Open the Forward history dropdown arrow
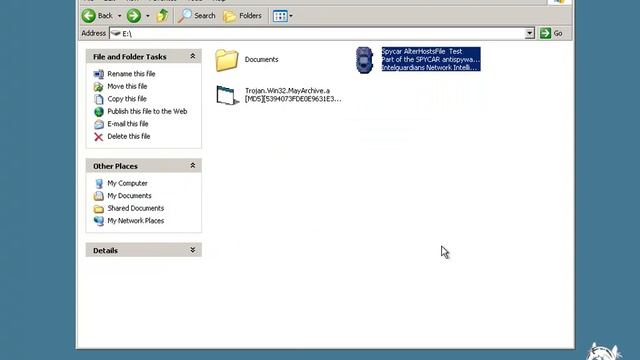This screenshot has width=640, height=360. (x=148, y=16)
